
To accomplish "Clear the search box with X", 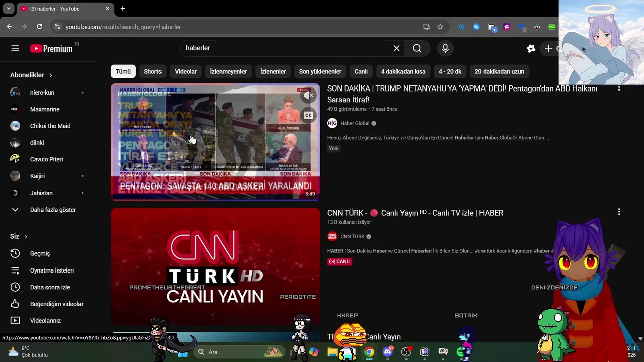I will [x=396, y=48].
